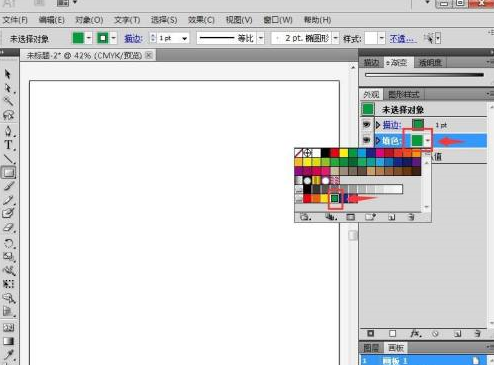Toggle visibility eye for 填色 row
The height and width of the screenshot is (365, 494).
pos(367,140)
